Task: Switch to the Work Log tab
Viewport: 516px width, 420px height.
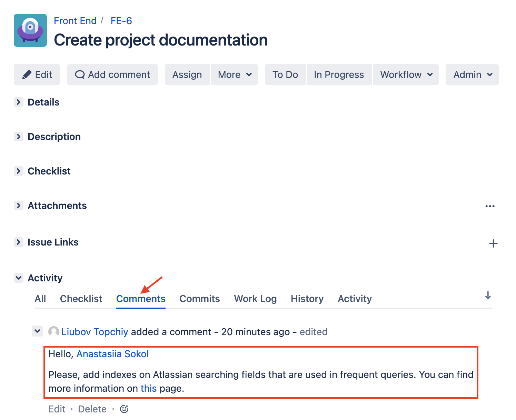Action: (x=255, y=299)
